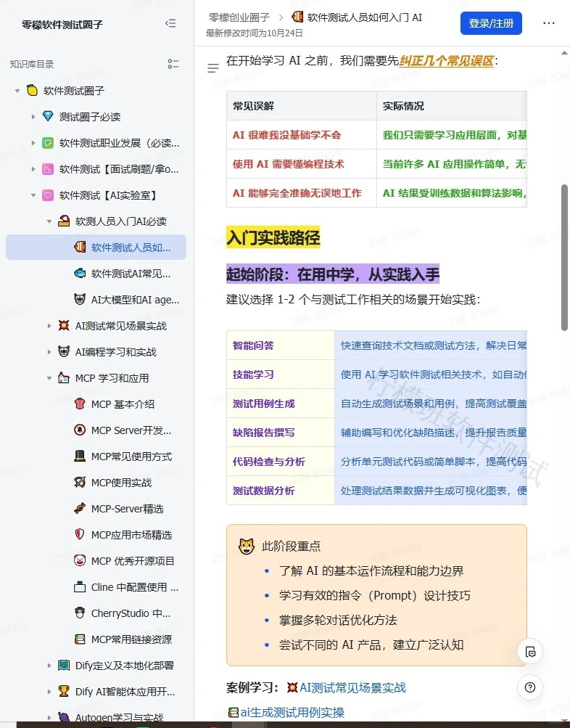Click the help question mark icon
This screenshot has width=570, height=728.
[530, 687]
